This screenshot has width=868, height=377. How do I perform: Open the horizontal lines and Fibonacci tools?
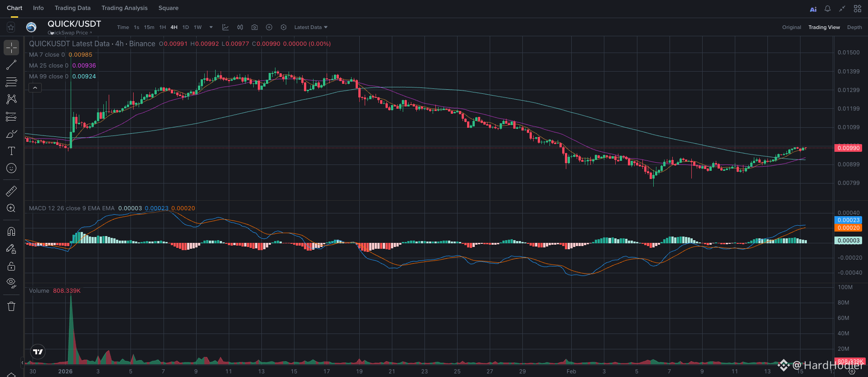coord(11,82)
